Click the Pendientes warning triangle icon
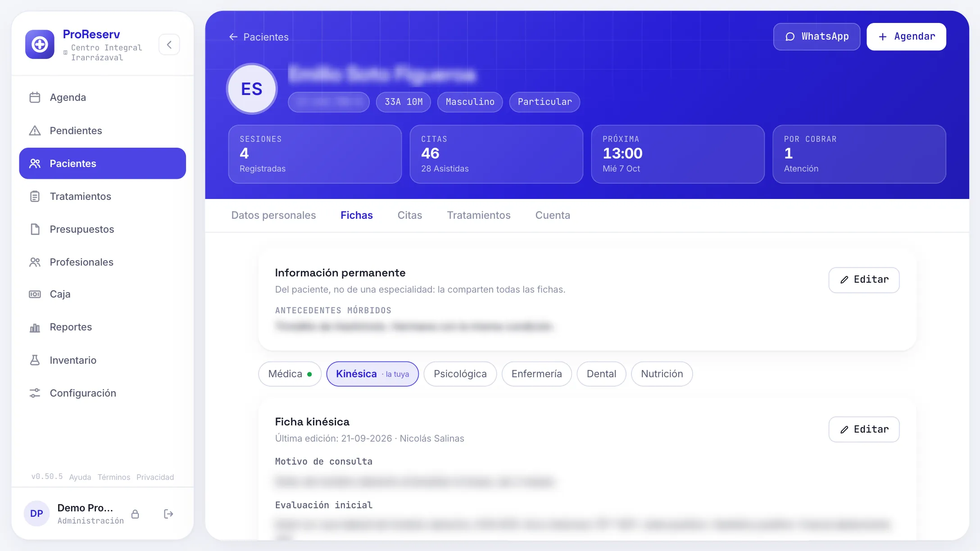 35,131
